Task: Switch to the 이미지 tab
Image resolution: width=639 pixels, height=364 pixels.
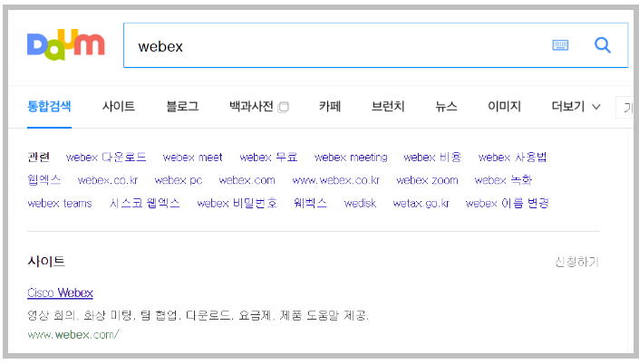Action: 505,107
